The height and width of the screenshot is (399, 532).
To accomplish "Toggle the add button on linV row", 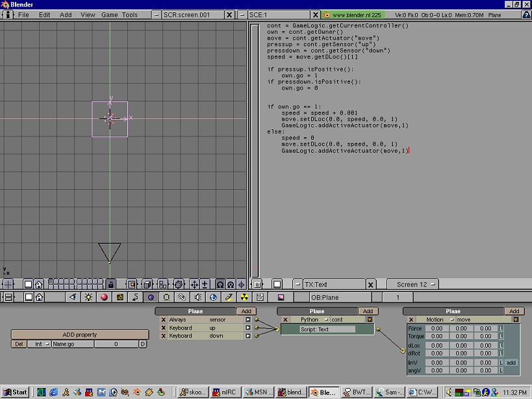I will coord(511,363).
